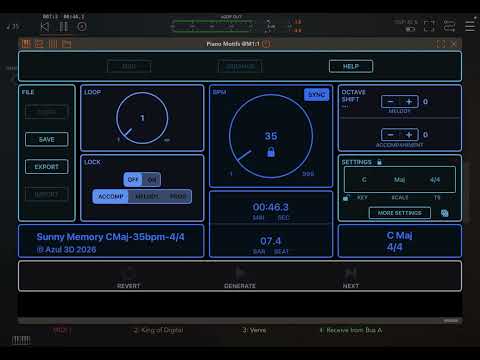
Task: Click the dice randomize icon beside More Settings
Action: 444,213
